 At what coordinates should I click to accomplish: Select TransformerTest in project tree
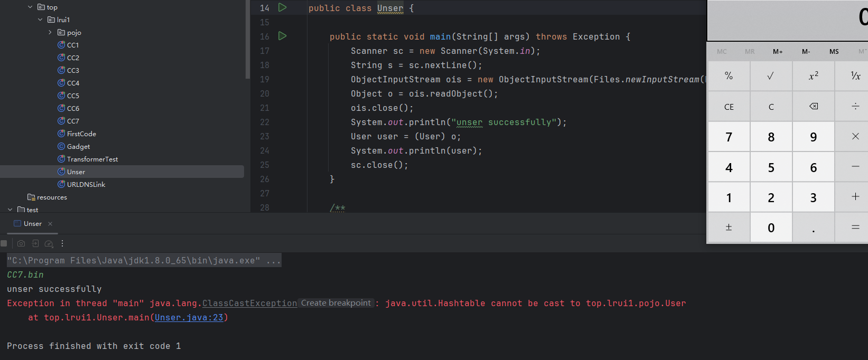pyautogui.click(x=88, y=159)
